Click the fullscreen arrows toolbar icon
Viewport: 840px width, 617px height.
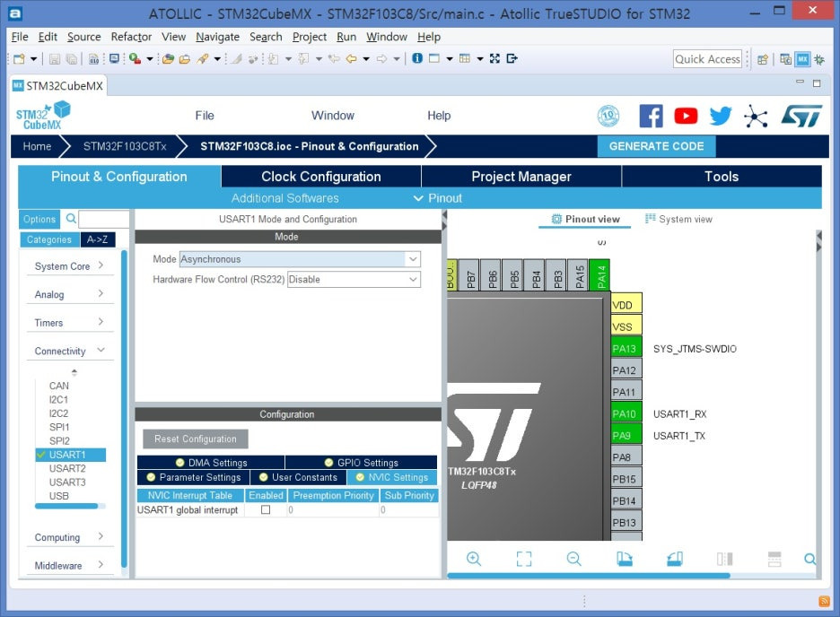click(x=495, y=58)
